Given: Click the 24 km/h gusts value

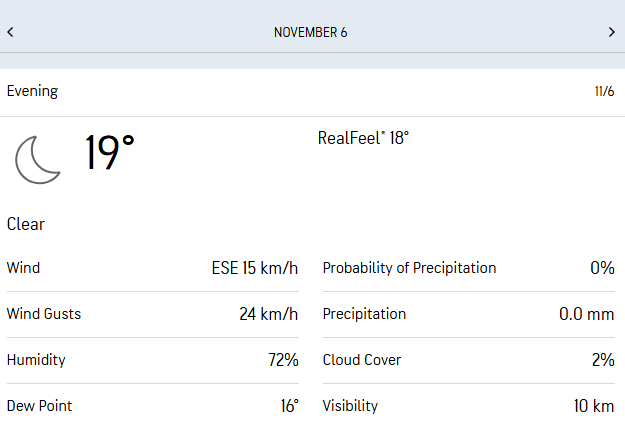Looking at the screenshot, I should (268, 314).
